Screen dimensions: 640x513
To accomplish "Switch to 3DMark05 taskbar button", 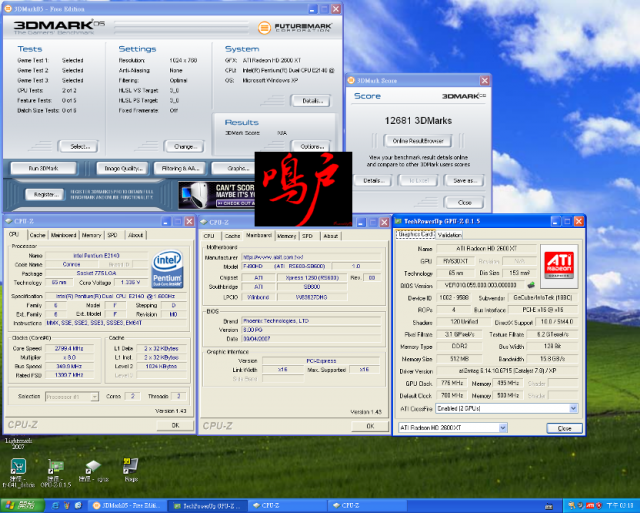I will 127,506.
